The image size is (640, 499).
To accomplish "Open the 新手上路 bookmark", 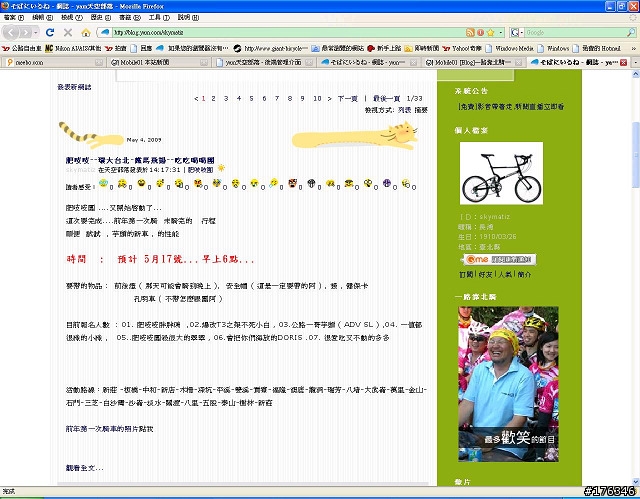I will pos(384,48).
